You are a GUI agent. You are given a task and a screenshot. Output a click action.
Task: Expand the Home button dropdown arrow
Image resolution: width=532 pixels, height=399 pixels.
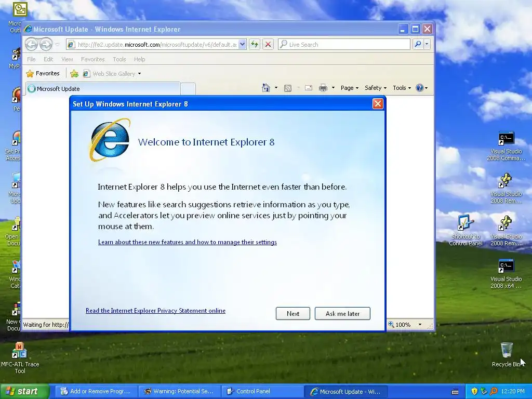[x=276, y=88]
